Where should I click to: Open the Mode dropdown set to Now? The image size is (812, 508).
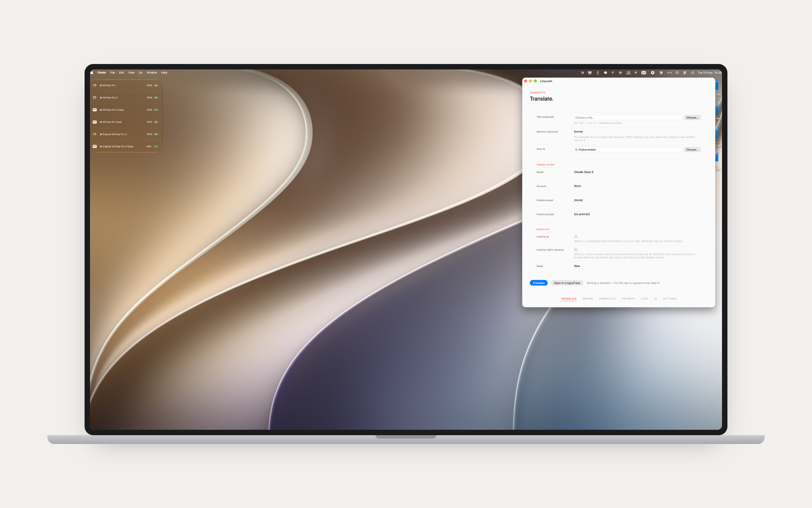point(637,266)
